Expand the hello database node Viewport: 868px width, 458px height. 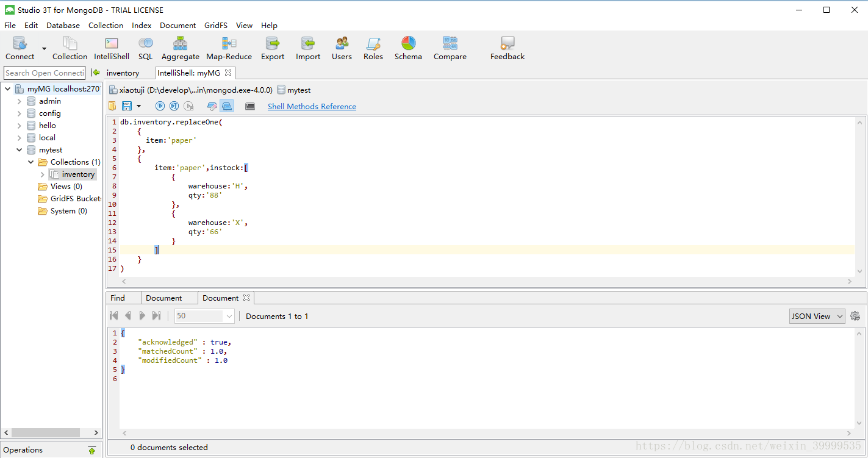[20, 126]
